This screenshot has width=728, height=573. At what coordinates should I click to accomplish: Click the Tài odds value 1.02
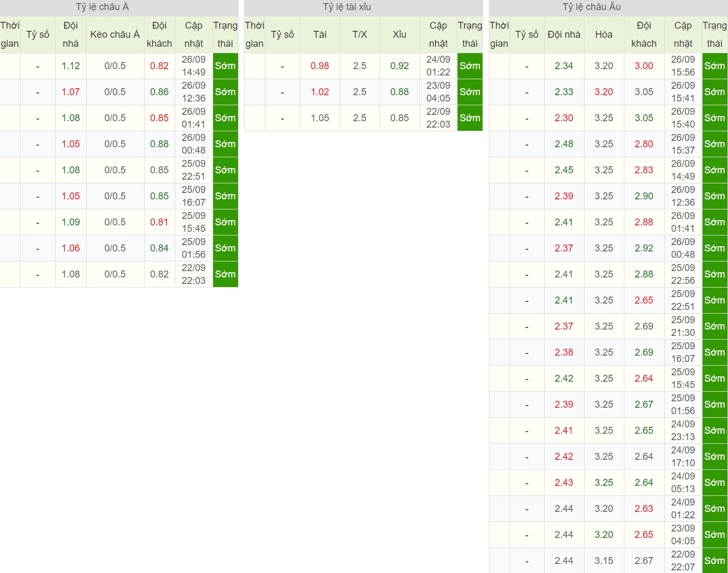(x=320, y=92)
